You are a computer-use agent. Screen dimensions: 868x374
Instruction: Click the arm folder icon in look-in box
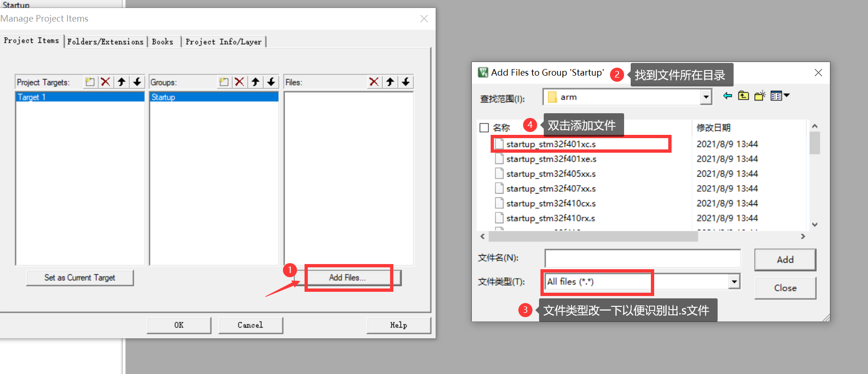(x=552, y=97)
